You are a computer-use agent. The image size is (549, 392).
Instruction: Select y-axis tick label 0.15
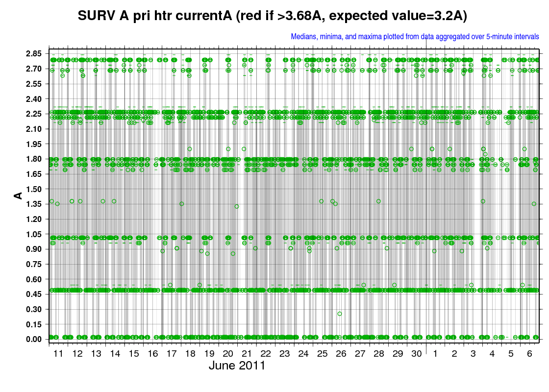[34, 325]
